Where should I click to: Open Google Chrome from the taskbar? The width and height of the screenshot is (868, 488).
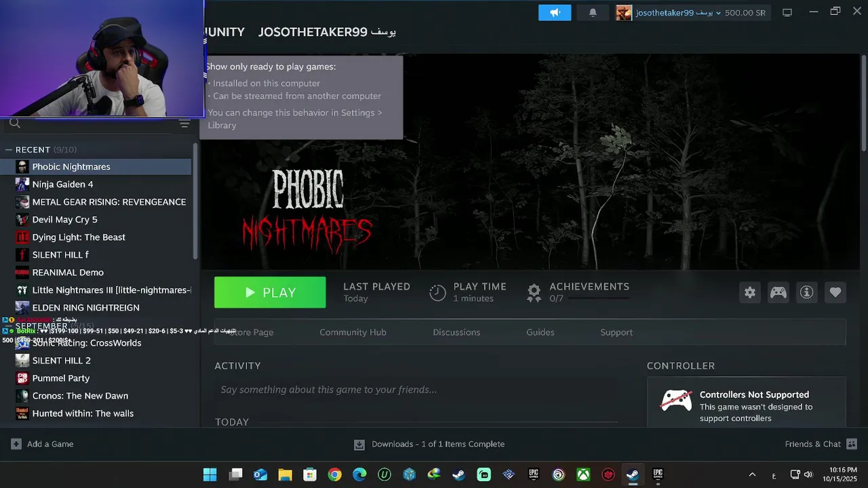tap(334, 474)
